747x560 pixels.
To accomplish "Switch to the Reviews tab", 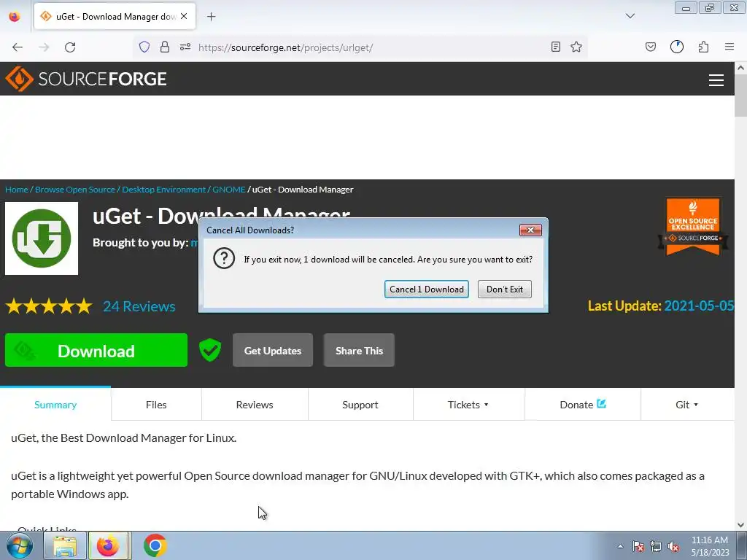I will coord(255,404).
